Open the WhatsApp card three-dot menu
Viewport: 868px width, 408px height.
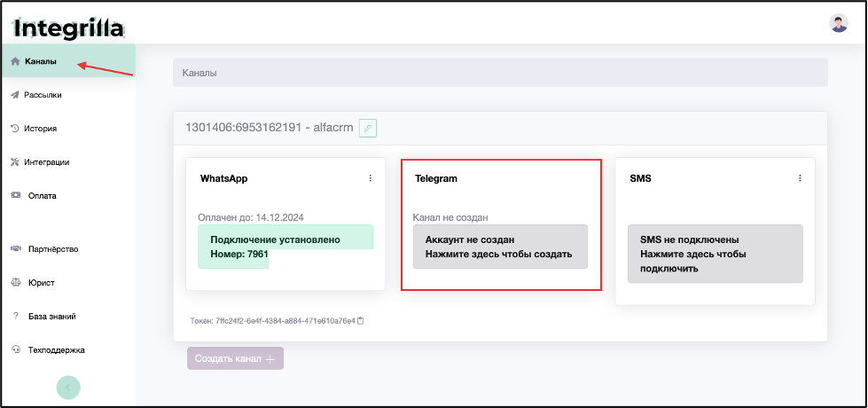(x=371, y=178)
